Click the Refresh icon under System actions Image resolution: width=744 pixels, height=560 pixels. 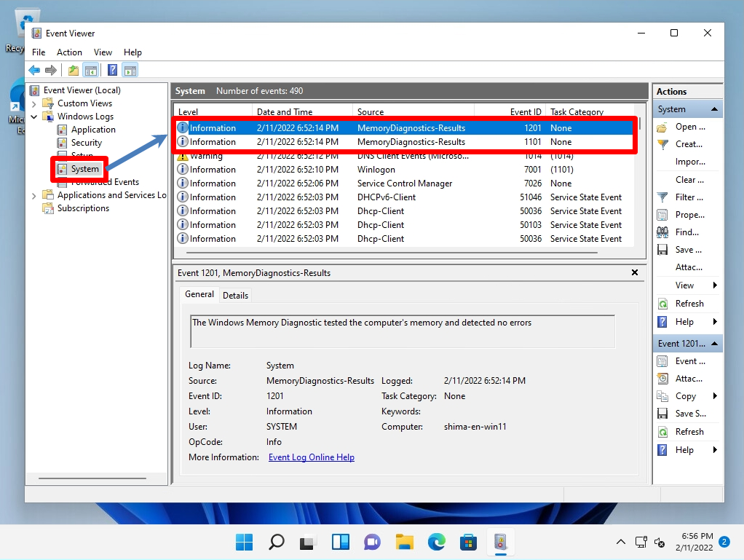click(x=662, y=304)
